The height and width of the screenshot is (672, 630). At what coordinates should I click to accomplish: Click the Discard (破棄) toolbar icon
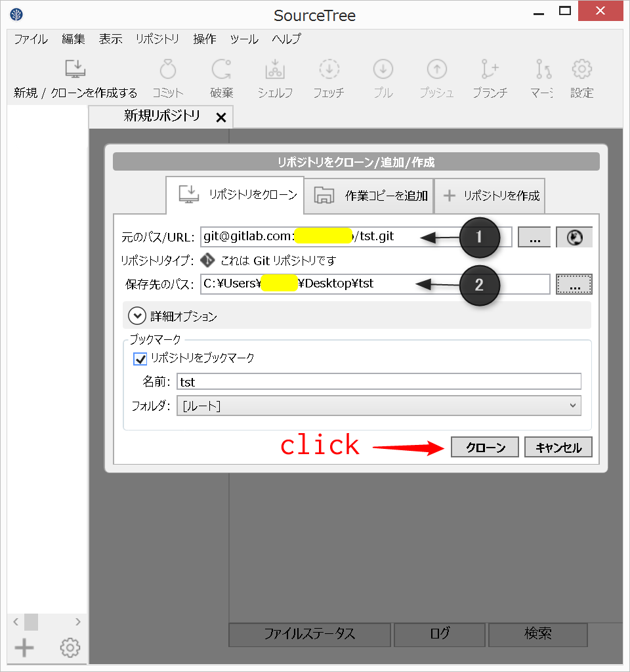(222, 68)
